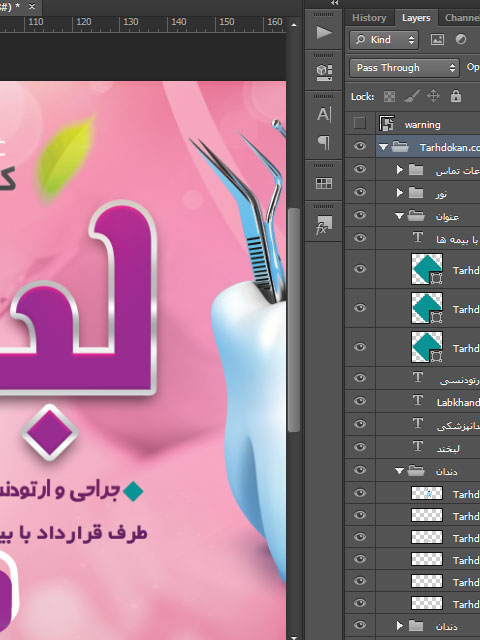480x640 pixels.
Task: Click the T icon of لبخند text layer
Action: pos(418,446)
